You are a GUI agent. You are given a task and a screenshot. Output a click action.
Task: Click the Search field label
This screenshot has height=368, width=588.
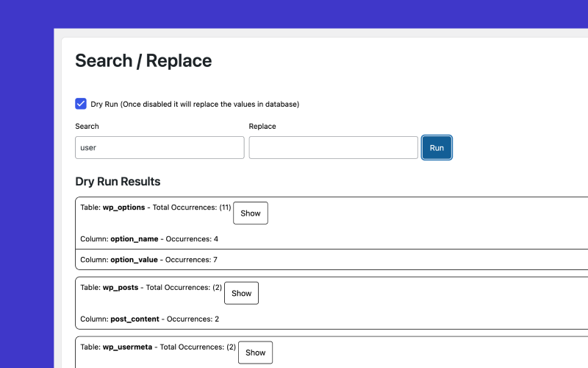(x=87, y=127)
